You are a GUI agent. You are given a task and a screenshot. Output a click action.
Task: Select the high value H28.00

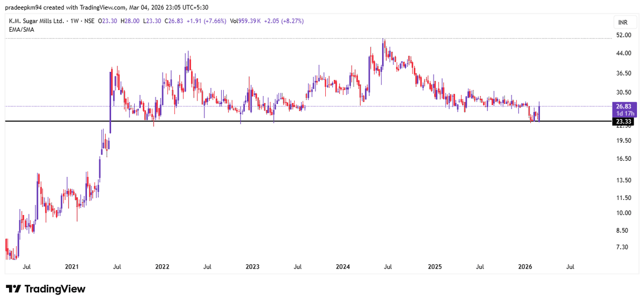tap(130, 21)
